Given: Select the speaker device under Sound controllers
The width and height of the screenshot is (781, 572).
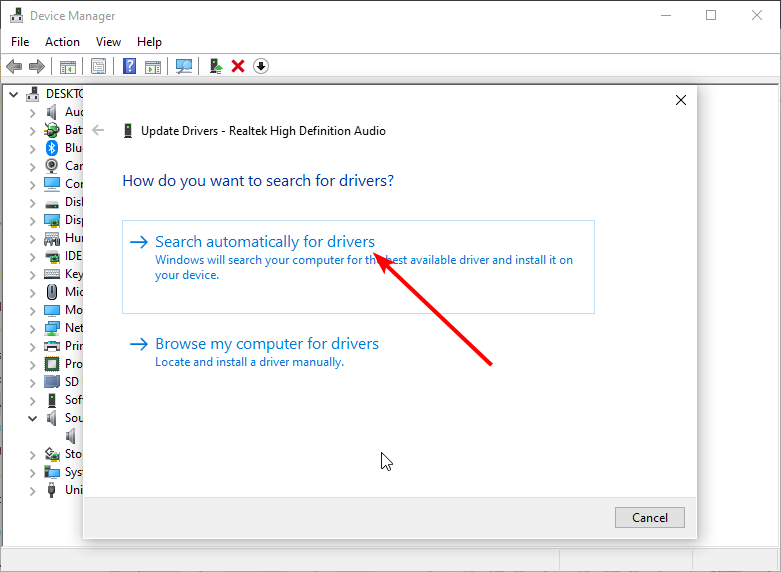Looking at the screenshot, I should pos(71,436).
